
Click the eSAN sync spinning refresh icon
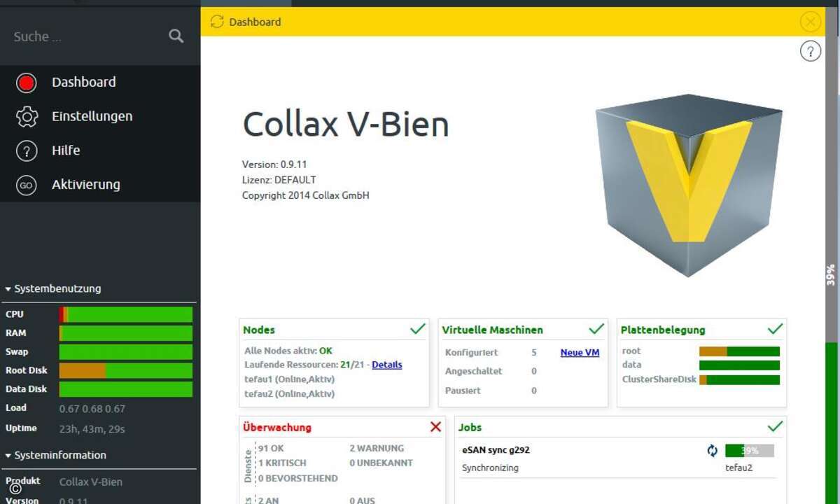(x=713, y=451)
